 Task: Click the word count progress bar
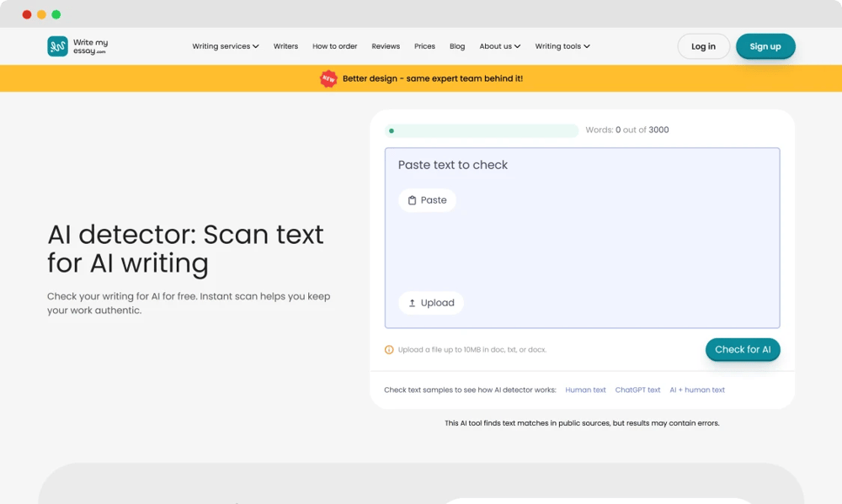(x=481, y=130)
